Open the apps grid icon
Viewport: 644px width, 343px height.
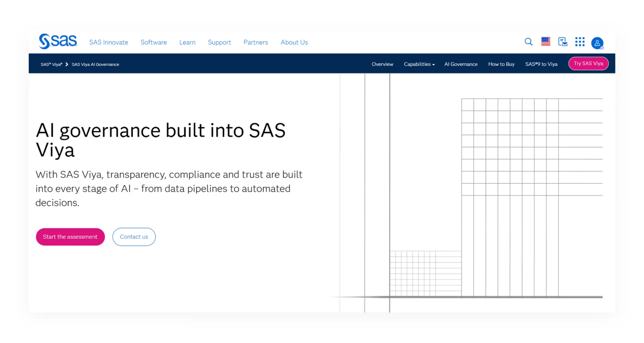[580, 42]
